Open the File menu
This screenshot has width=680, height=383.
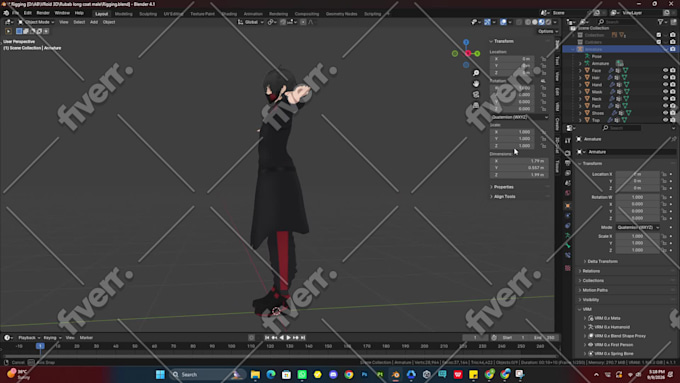(16, 13)
